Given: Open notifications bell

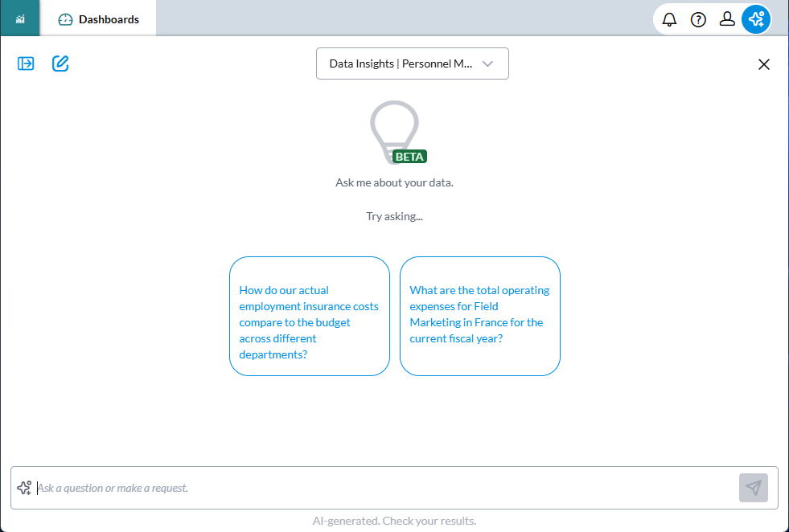Looking at the screenshot, I should (x=669, y=19).
